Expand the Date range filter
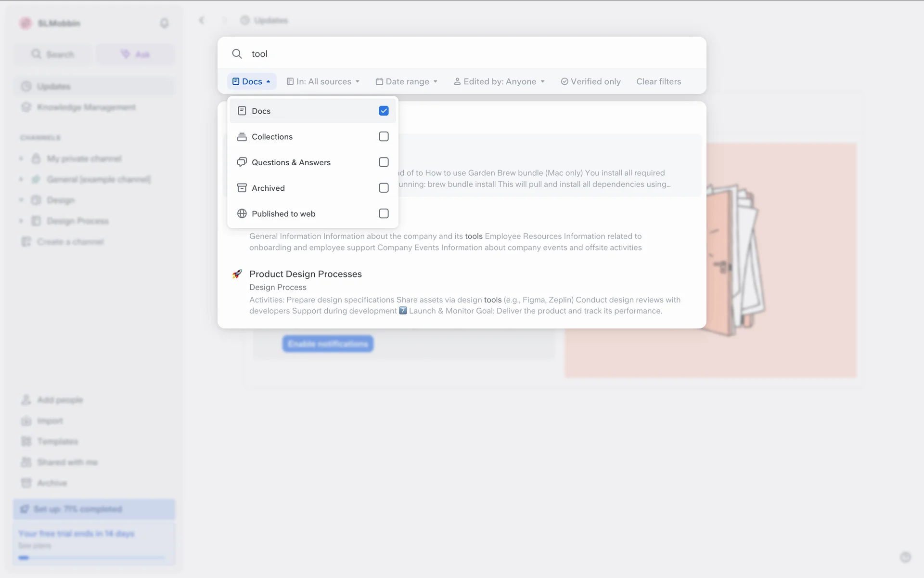The width and height of the screenshot is (924, 578). click(x=407, y=81)
